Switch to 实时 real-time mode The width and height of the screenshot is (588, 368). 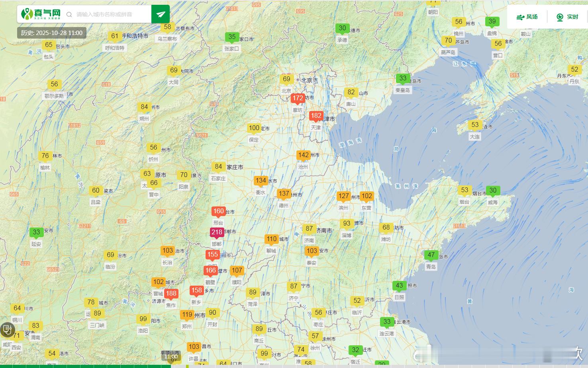pos(567,17)
